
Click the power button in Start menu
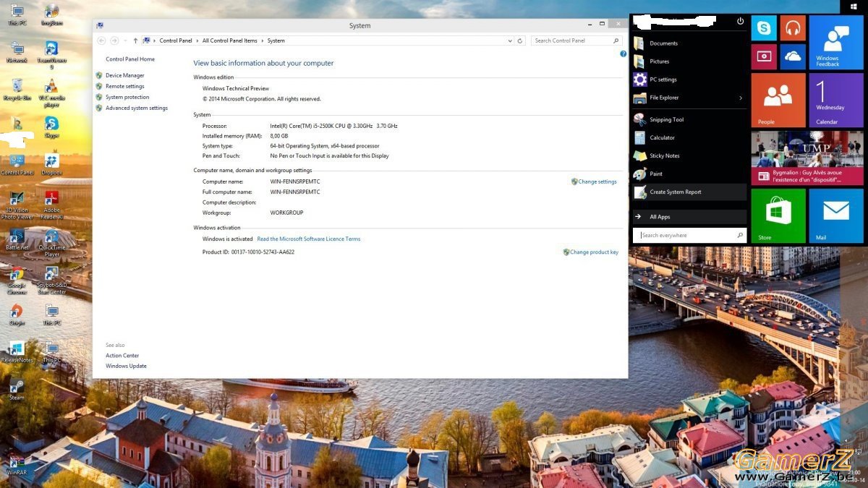tap(740, 22)
